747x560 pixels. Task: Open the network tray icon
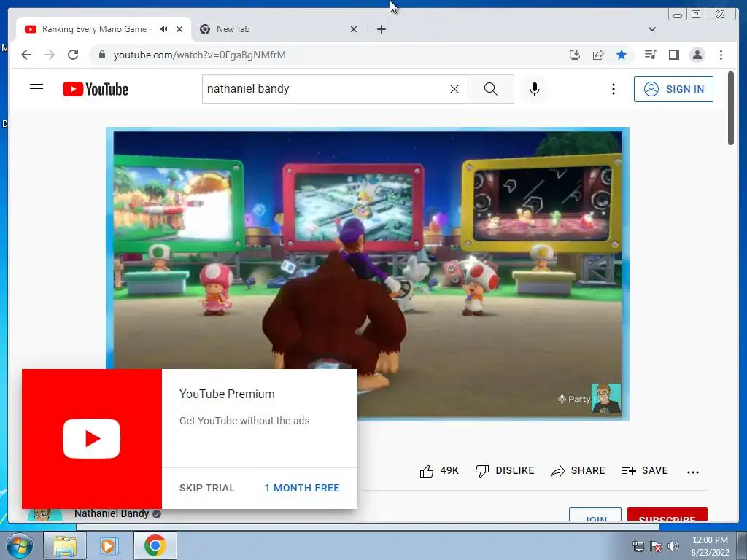(x=638, y=546)
